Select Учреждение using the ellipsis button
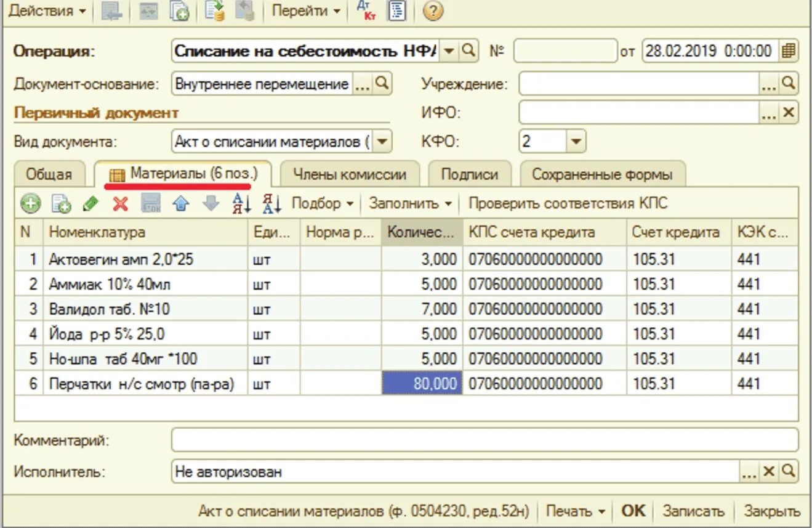Screen dimensions: 812x528 (x=768, y=84)
